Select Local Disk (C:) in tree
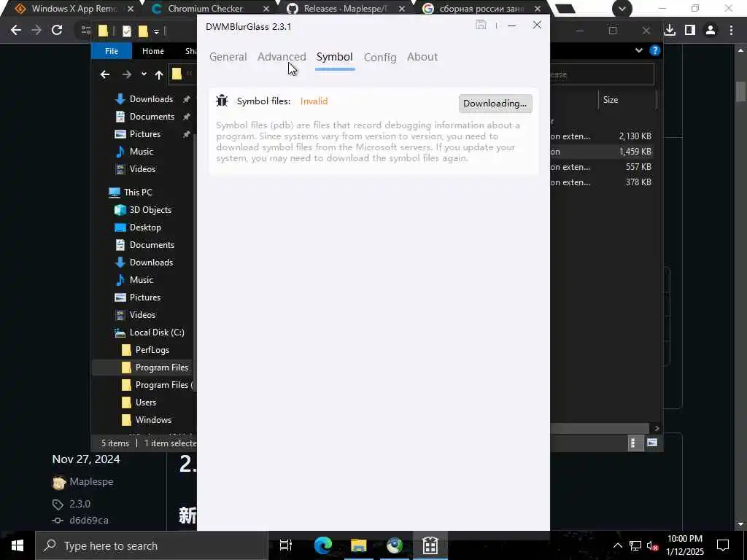This screenshot has width=747, height=560. [157, 332]
